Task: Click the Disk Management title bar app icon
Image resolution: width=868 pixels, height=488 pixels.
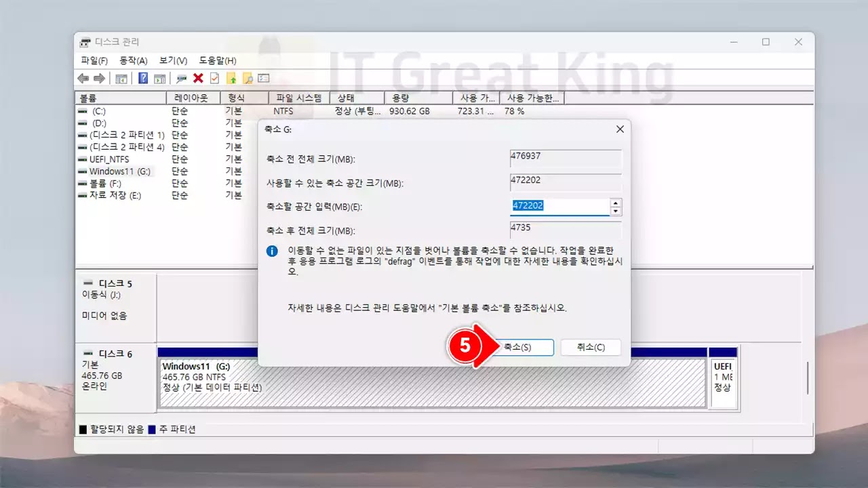Action: tap(85, 42)
